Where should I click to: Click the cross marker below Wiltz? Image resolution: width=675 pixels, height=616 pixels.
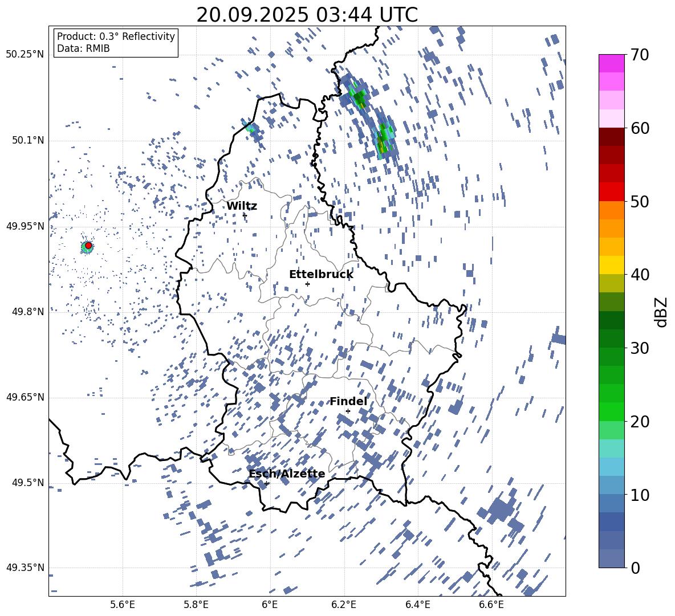tap(245, 215)
